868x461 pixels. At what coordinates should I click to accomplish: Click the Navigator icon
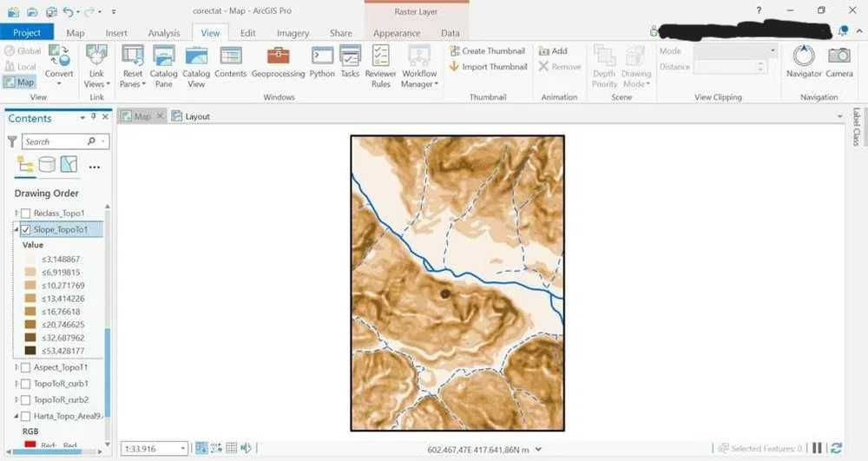point(804,62)
